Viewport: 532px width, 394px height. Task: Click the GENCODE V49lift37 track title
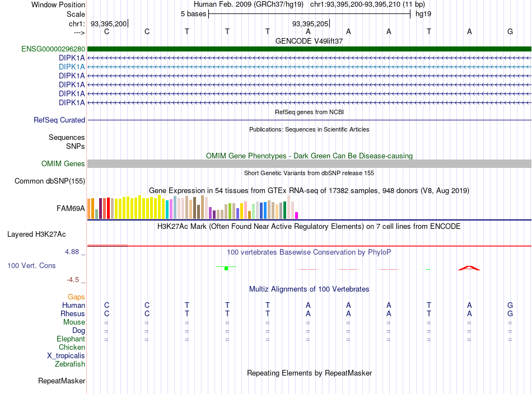[309, 41]
